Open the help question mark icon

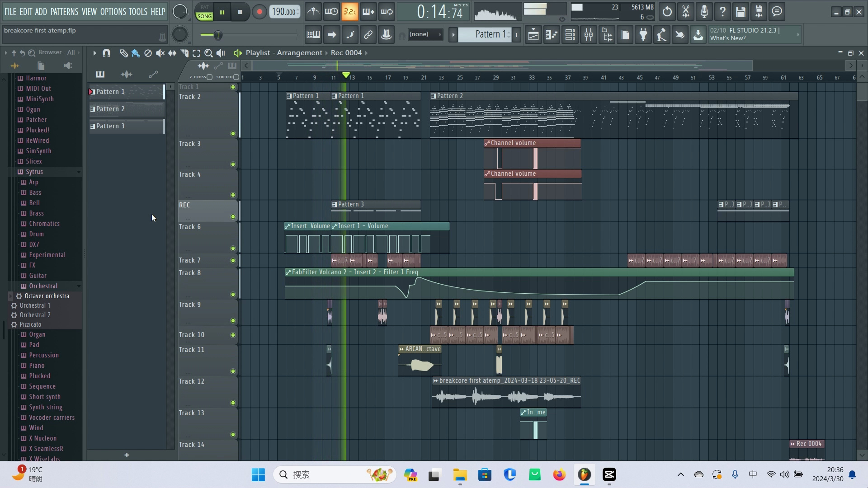[722, 12]
